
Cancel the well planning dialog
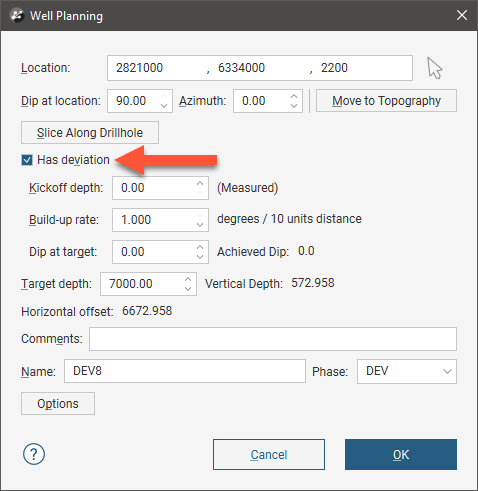coord(269,454)
